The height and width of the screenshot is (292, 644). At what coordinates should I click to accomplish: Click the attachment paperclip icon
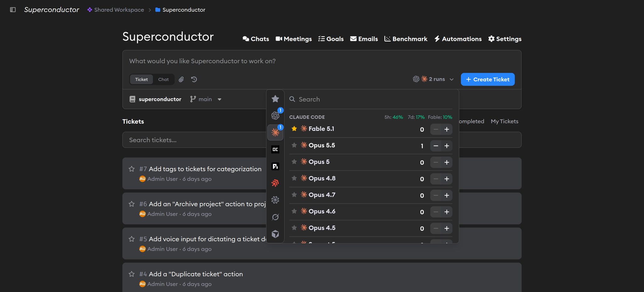tap(181, 79)
